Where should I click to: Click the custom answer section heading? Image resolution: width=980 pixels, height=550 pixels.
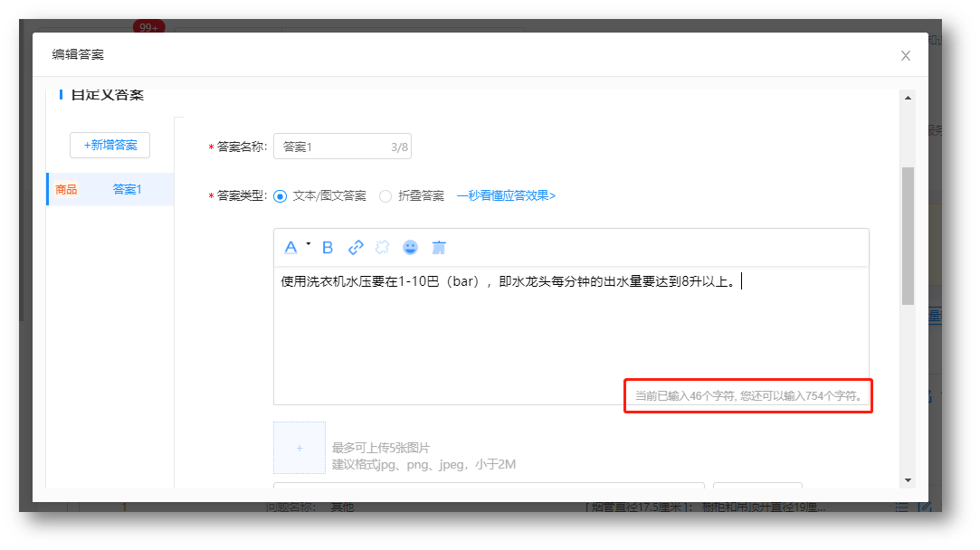click(108, 95)
